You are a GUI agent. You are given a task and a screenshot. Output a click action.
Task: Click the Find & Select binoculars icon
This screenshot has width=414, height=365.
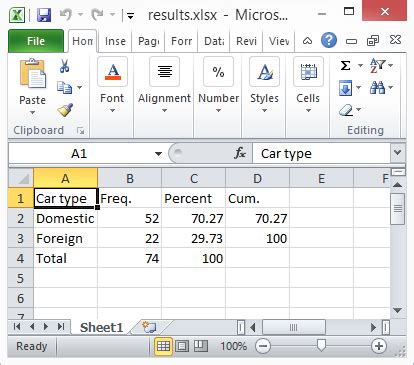[377, 88]
